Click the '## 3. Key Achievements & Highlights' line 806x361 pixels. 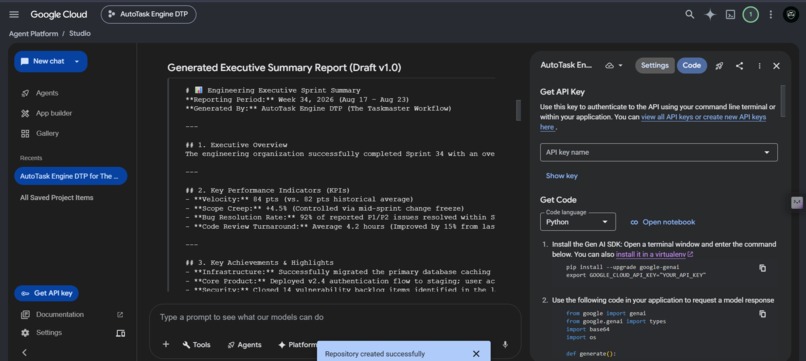click(x=259, y=262)
